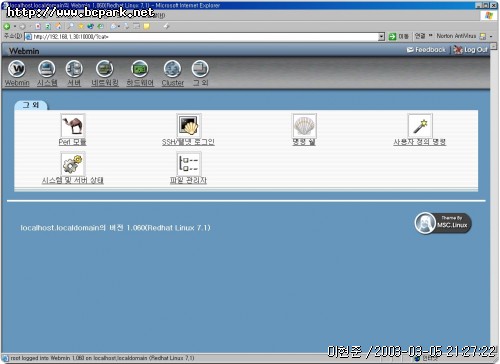
Task: Open the 파일 관리자 tree icon
Action: coord(189,164)
